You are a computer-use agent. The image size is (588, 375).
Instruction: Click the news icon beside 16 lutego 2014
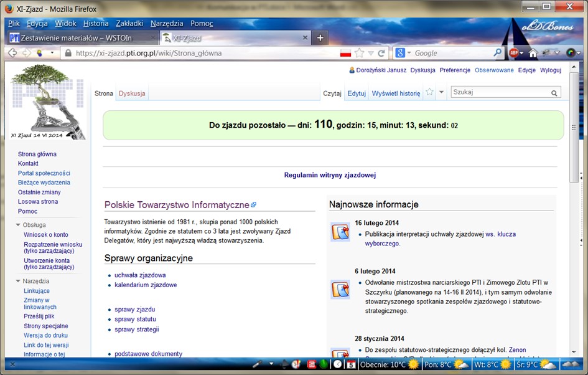340,232
